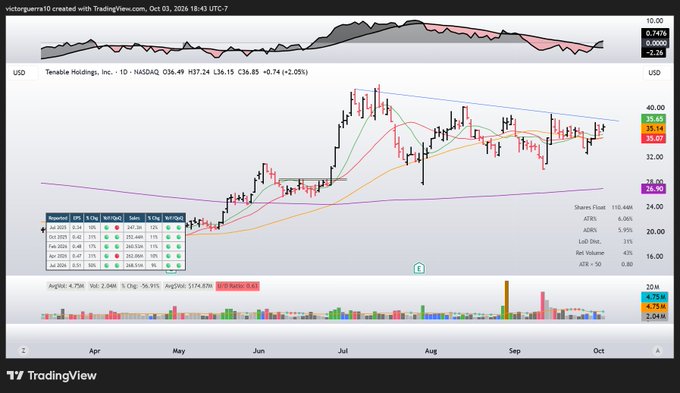
Task: Click the 24.00 price axis tick
Action: [655, 206]
